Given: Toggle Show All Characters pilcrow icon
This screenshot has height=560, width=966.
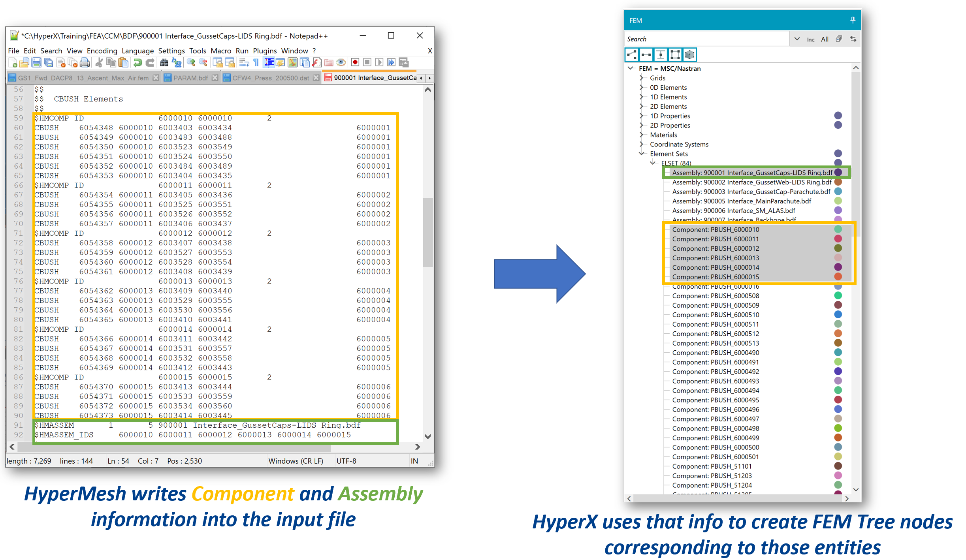Looking at the screenshot, I should coord(256,62).
